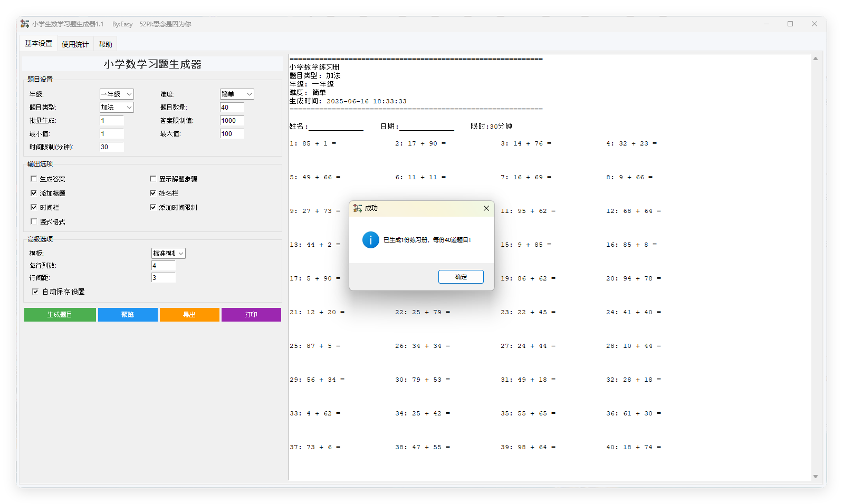The height and width of the screenshot is (504, 843).
Task: Uncheck the 自动保存设置 checkbox
Action: click(x=35, y=292)
